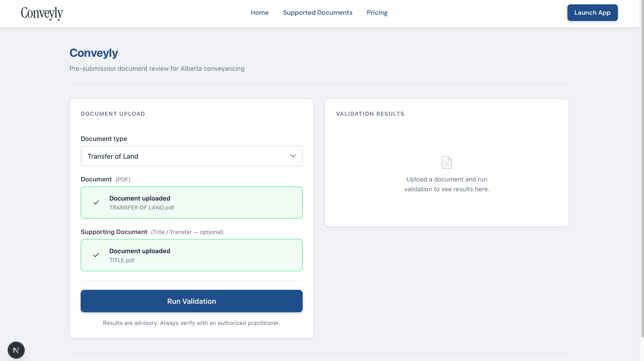Click the circular N avatar in bottom corner
This screenshot has width=644, height=361.
point(16,350)
